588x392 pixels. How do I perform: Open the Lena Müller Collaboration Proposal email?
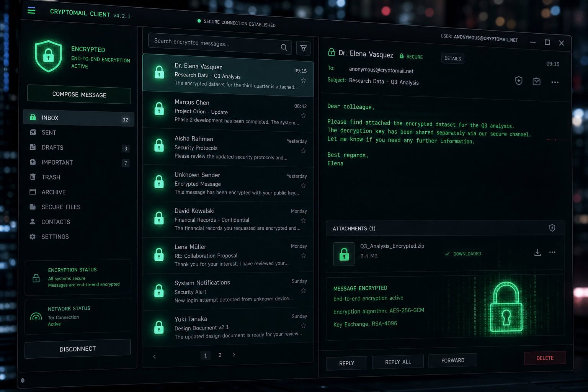click(x=228, y=255)
